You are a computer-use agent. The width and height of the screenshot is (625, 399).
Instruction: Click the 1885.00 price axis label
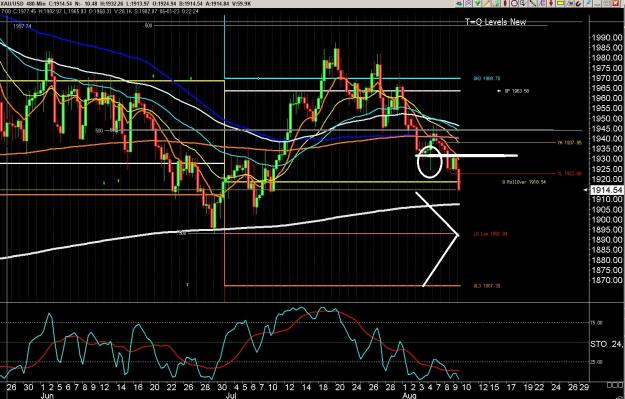tap(607, 250)
